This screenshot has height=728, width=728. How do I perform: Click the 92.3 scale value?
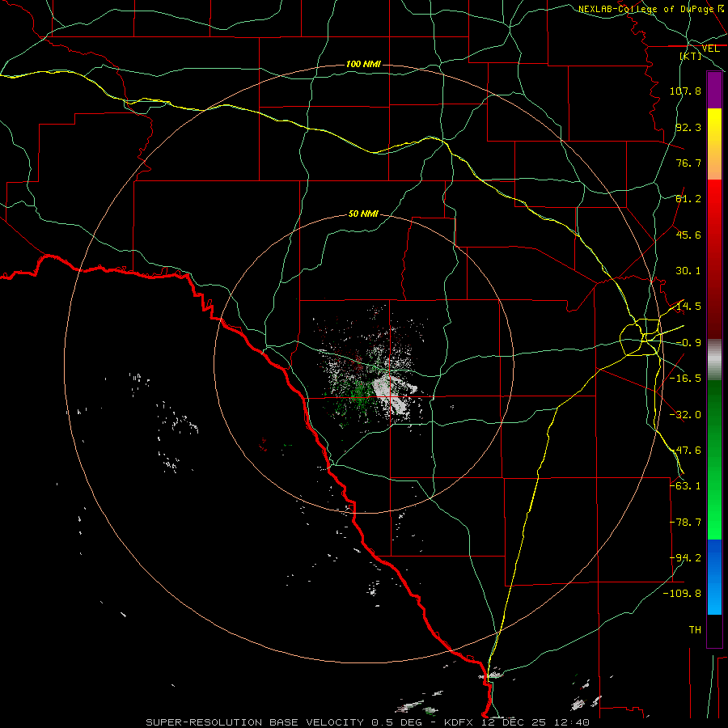(x=688, y=127)
